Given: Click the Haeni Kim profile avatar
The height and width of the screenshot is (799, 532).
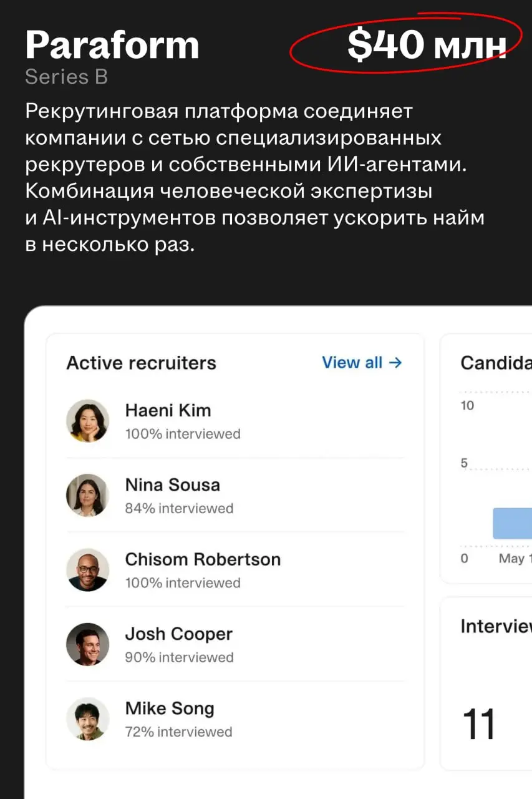Looking at the screenshot, I should click(87, 421).
